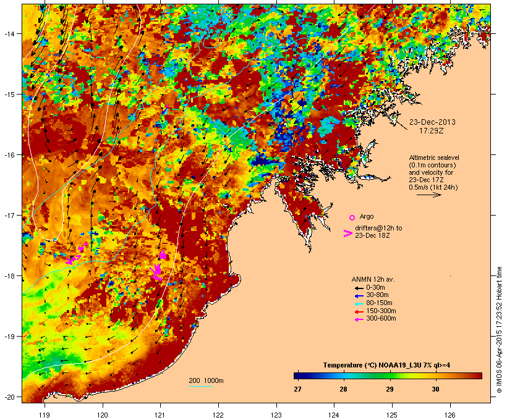This screenshot has width=507, height=420.
Task: Click the colorbar tick label 30
Action: click(435, 389)
